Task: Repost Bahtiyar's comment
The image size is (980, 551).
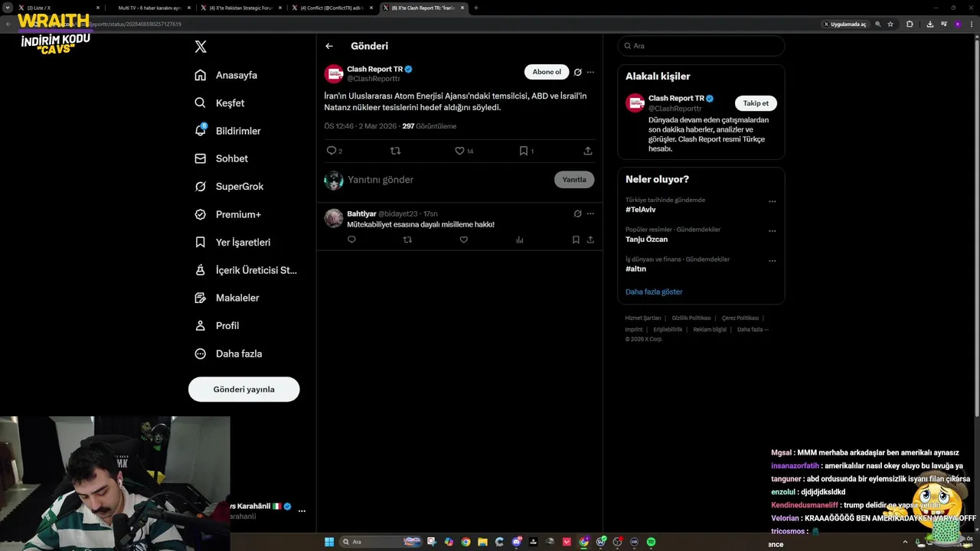Action: tap(407, 240)
